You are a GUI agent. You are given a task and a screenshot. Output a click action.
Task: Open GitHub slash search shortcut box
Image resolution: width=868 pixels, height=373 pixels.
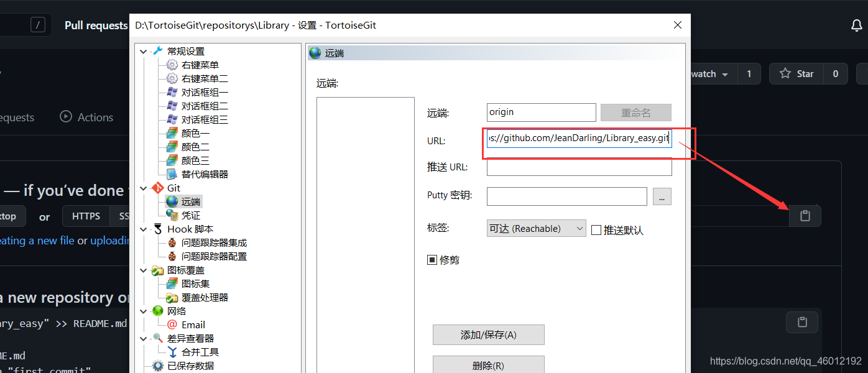(x=38, y=25)
